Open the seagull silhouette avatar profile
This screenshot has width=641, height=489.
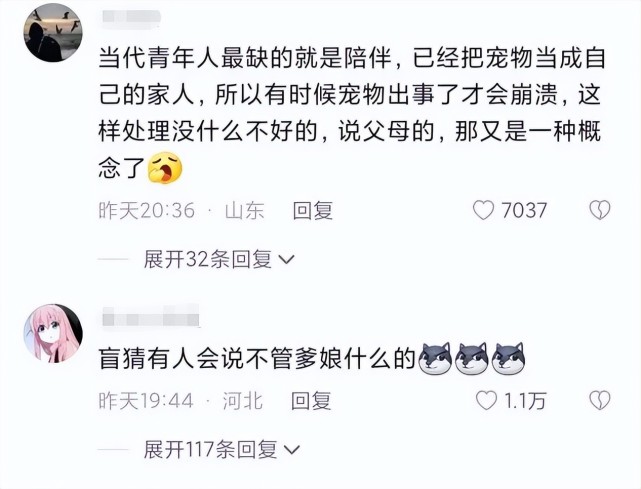point(53,33)
